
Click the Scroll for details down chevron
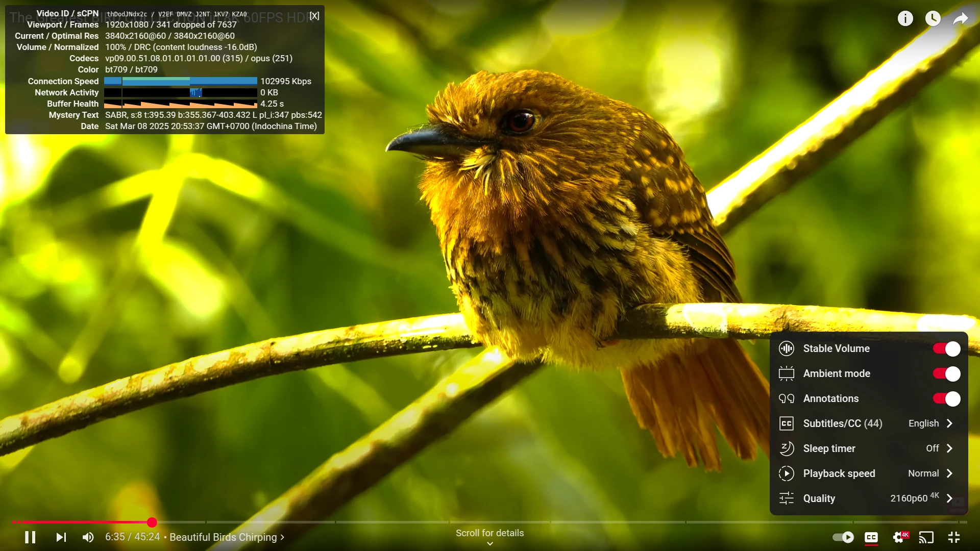pos(490,544)
